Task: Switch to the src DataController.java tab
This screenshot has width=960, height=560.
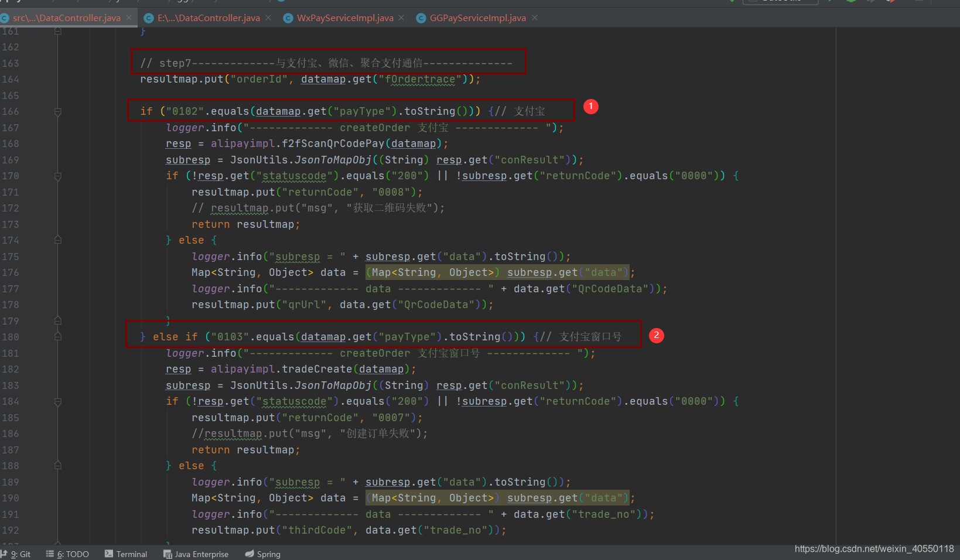Action: pyautogui.click(x=67, y=18)
